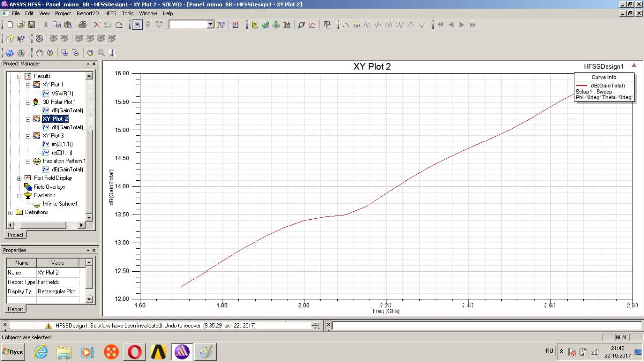Click the Open folder toolbar icon
This screenshot has height=362, width=644.
[x=21, y=25]
